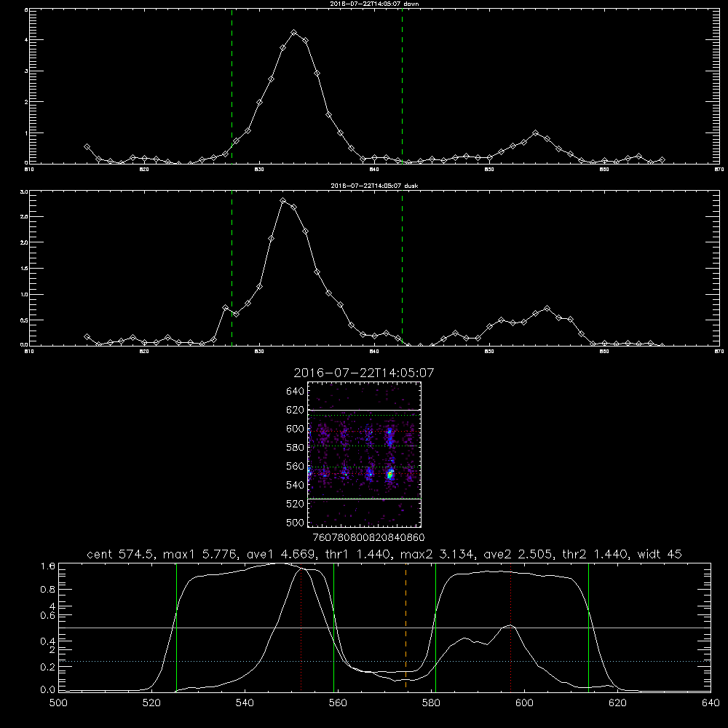This screenshot has width=728, height=728.
Task: Click the 560 label on bottom plot x-axis
Action: point(338,703)
